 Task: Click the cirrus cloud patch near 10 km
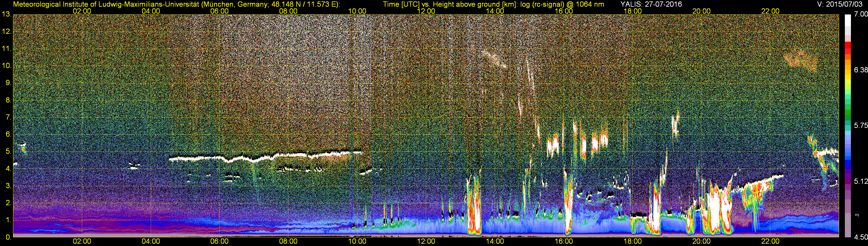click(800, 61)
